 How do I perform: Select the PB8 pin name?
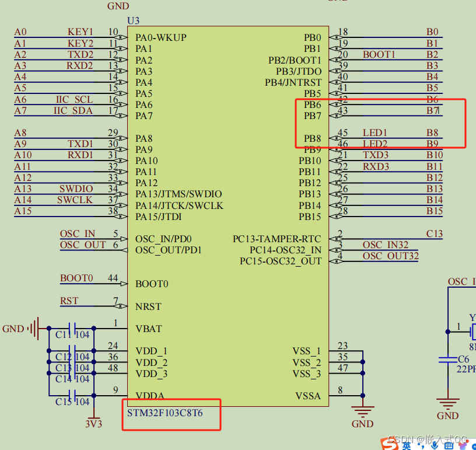tap(313, 138)
